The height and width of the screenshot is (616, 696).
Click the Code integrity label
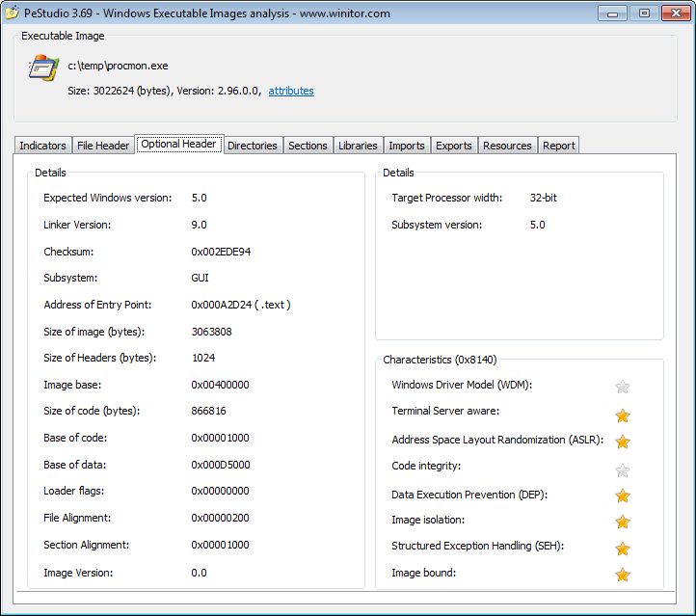point(426,466)
